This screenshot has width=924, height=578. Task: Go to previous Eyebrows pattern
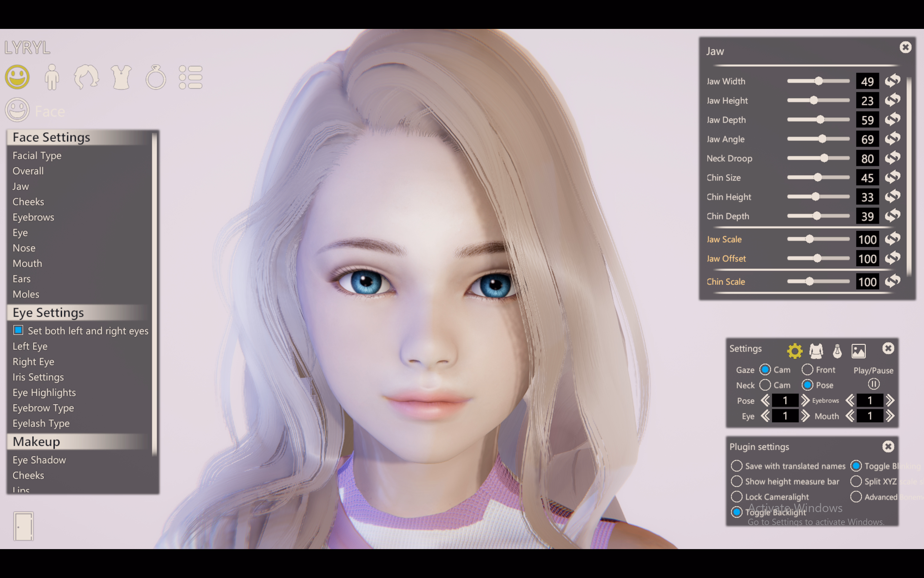(x=849, y=400)
